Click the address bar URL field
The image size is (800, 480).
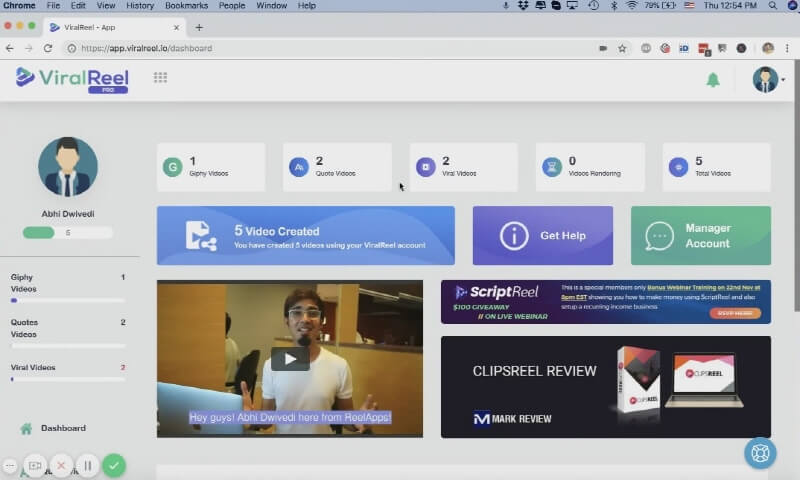pyautogui.click(x=327, y=48)
